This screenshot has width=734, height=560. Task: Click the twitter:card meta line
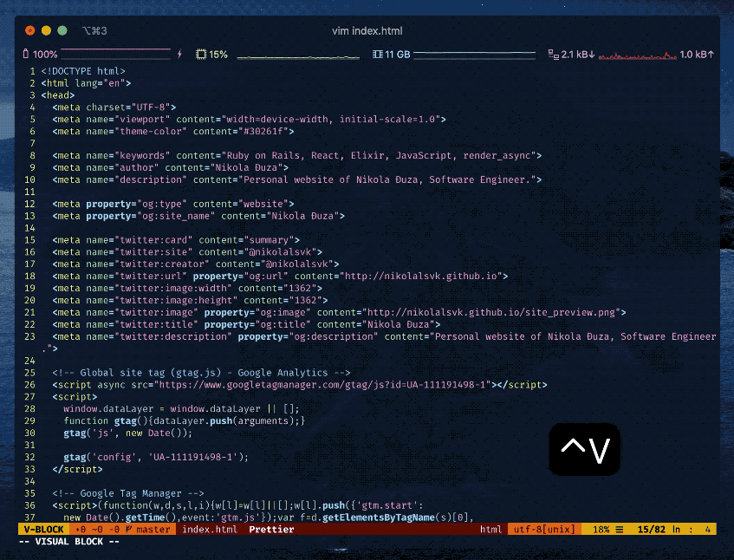click(176, 240)
